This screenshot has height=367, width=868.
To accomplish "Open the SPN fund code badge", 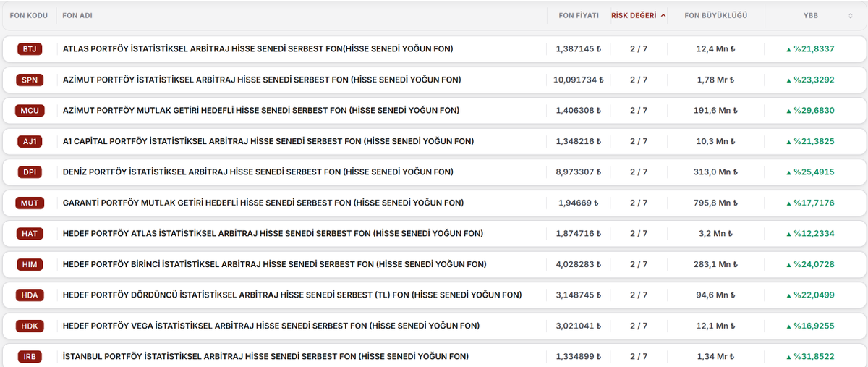I will tap(29, 80).
